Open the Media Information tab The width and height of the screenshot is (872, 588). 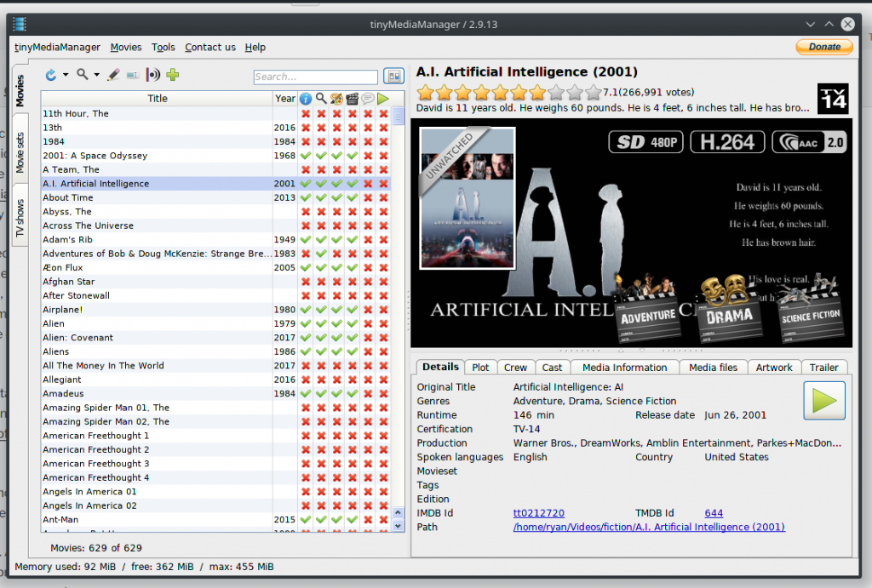[x=624, y=368]
